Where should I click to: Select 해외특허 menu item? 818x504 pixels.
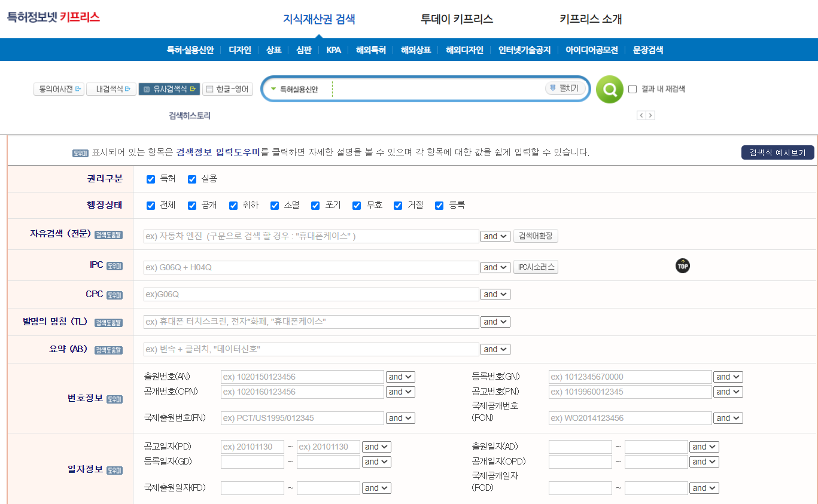[371, 50]
